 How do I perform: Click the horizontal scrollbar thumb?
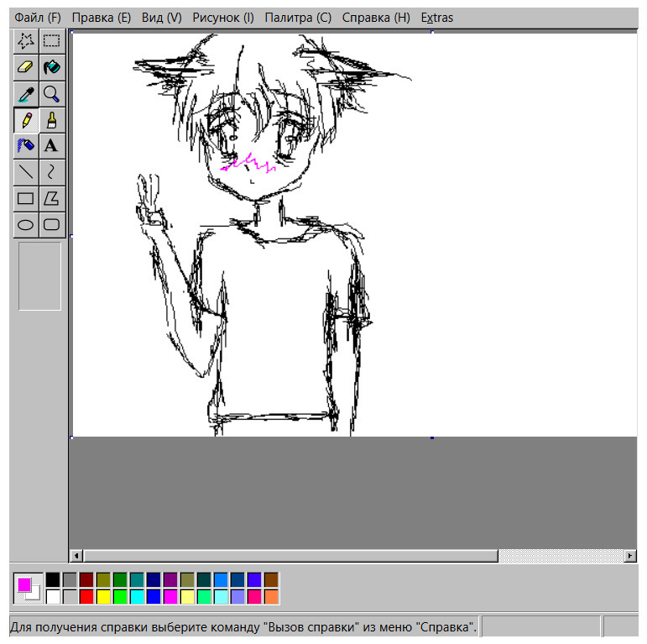point(291,556)
